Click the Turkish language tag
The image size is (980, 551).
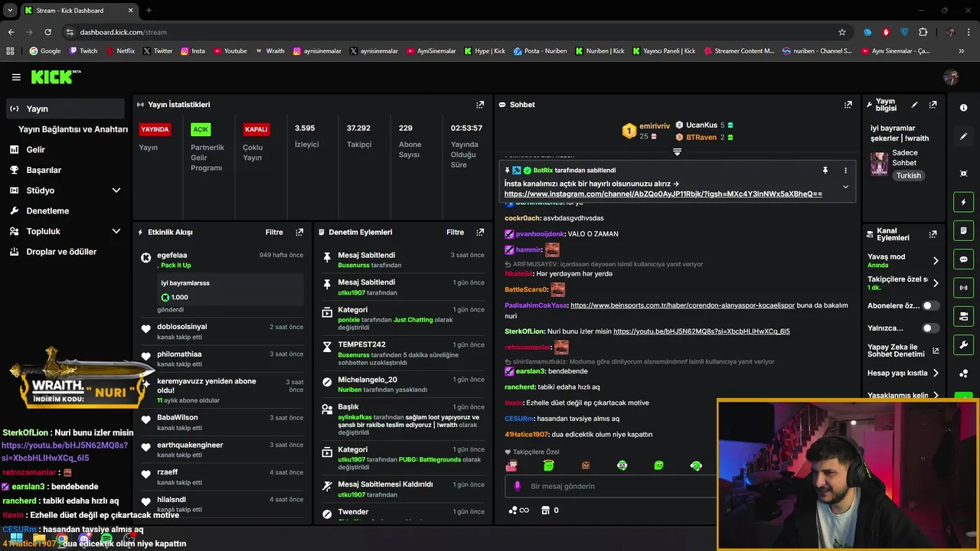tap(909, 175)
